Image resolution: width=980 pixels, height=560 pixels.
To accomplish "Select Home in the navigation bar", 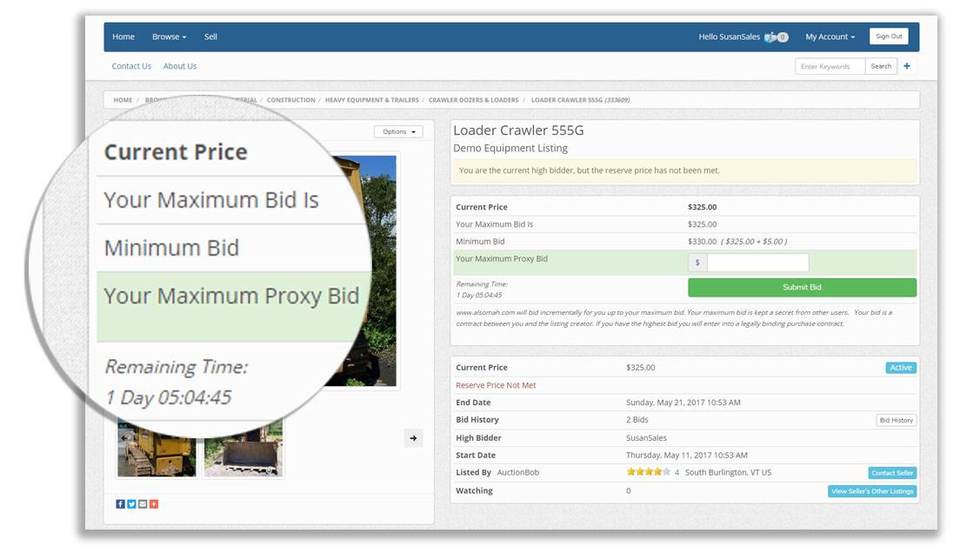I will click(x=123, y=37).
